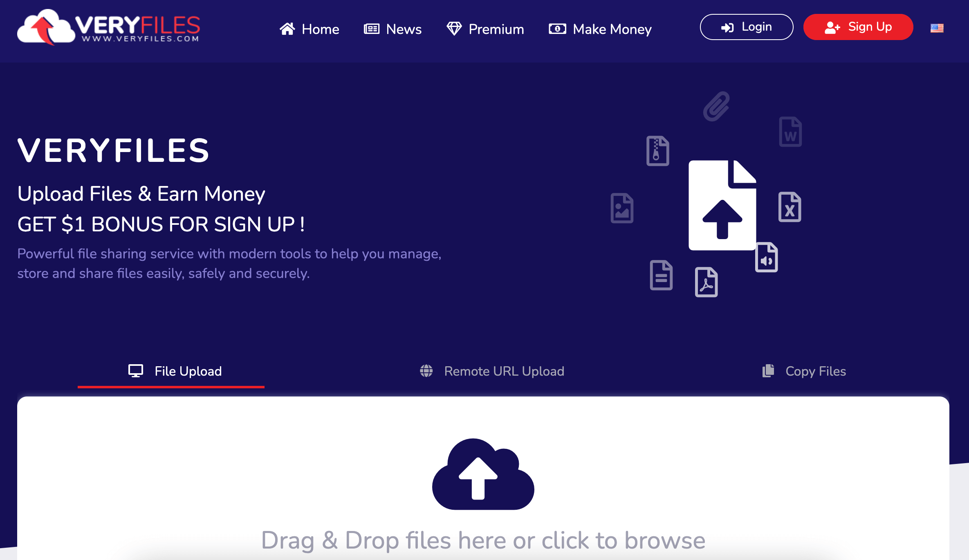Switch to the Copy Files tab
Screen dimensions: 969x560
pyautogui.click(x=803, y=371)
